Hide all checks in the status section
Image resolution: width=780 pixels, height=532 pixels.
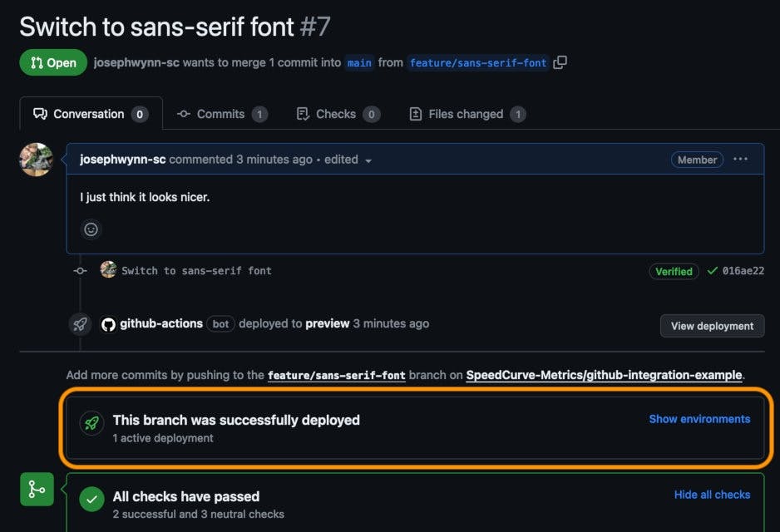[712, 495]
